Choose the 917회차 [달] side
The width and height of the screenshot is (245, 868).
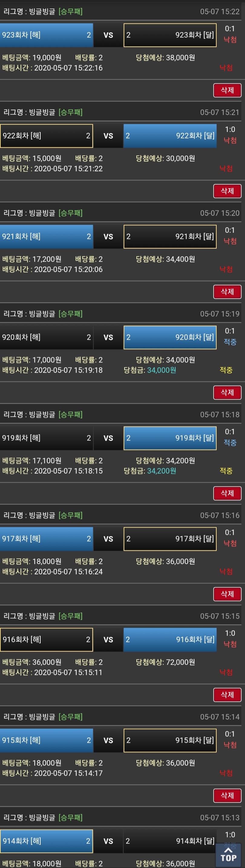[x=170, y=539]
